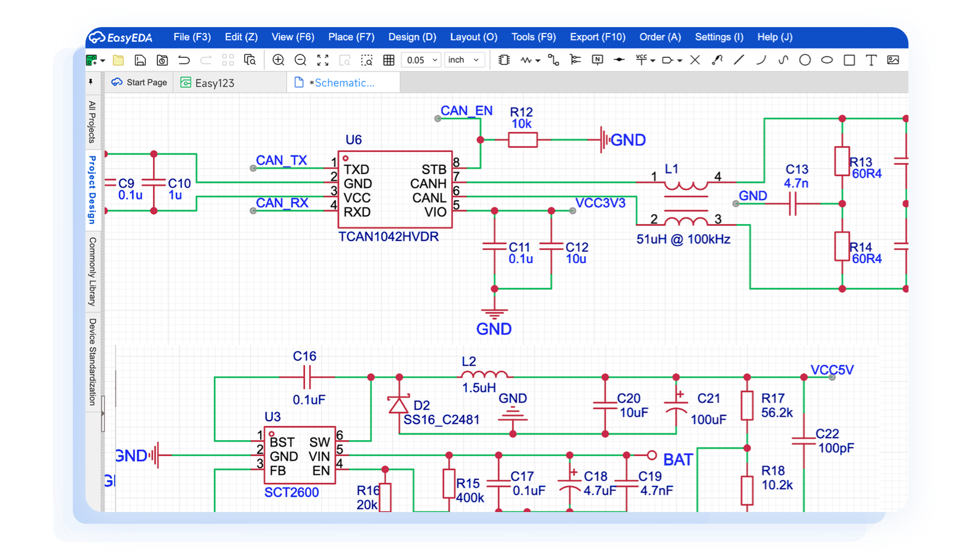This screenshot has width=968, height=560.
Task: Click the Undo arrow icon
Action: tap(184, 60)
